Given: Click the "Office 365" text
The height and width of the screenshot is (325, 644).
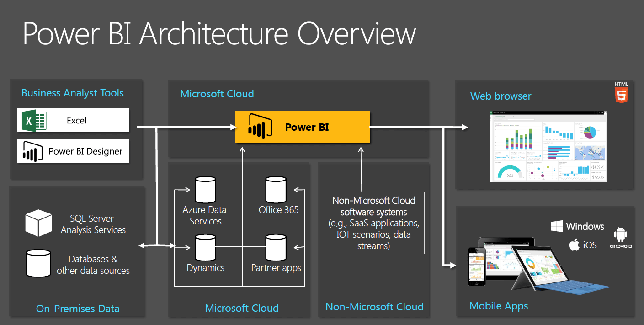Looking at the screenshot, I should [x=278, y=210].
